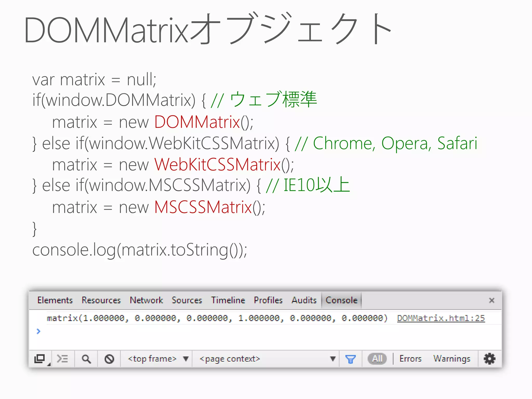The width and height of the screenshot is (532, 399).
Task: Click the red MSCSSMatrix constructor text
Action: pyautogui.click(x=203, y=207)
